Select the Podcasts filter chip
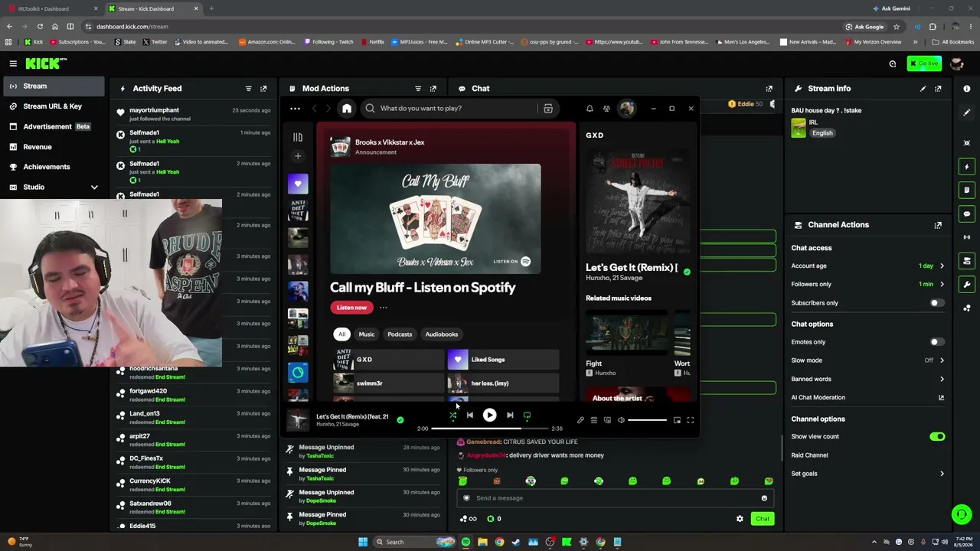The height and width of the screenshot is (551, 980). (x=400, y=334)
